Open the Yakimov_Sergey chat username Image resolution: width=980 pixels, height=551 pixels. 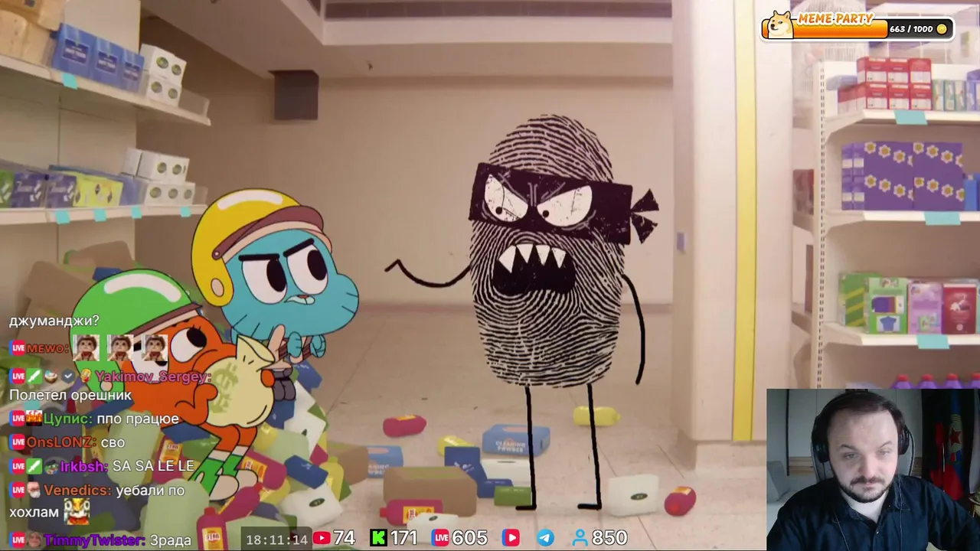tap(153, 377)
